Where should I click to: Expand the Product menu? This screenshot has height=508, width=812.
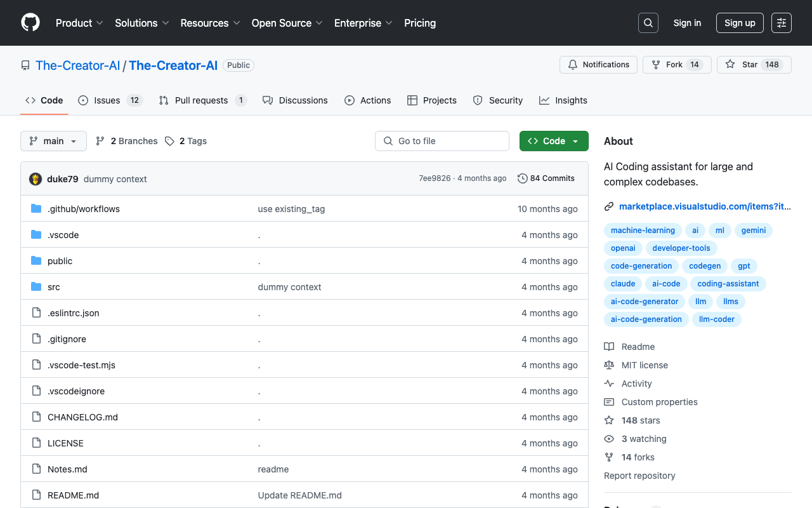(x=79, y=23)
